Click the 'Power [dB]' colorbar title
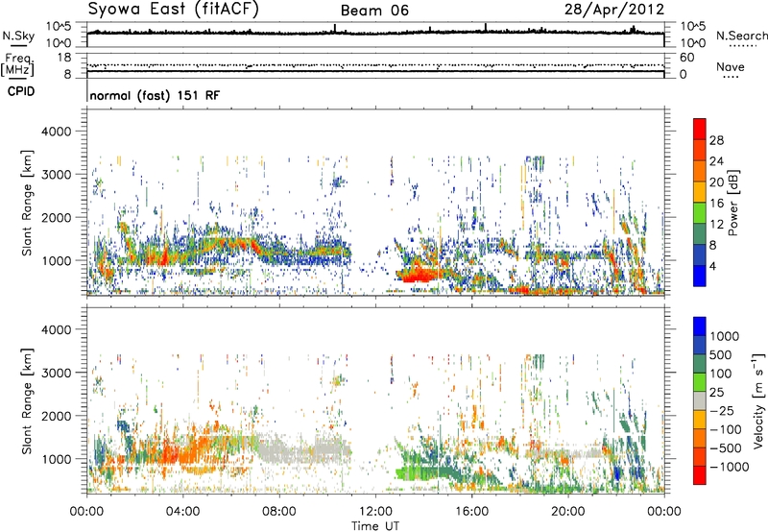The width and height of the screenshot is (768, 532). click(x=732, y=203)
